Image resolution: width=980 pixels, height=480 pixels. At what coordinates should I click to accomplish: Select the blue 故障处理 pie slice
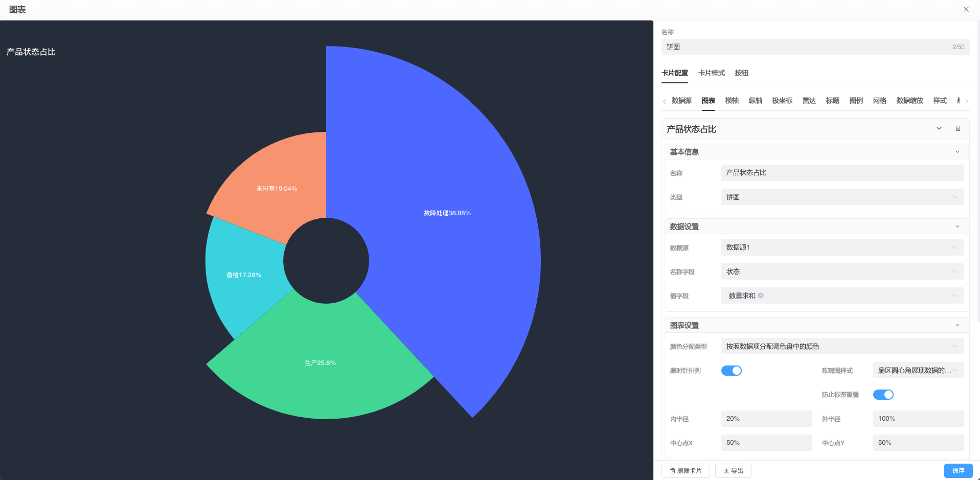(x=447, y=213)
